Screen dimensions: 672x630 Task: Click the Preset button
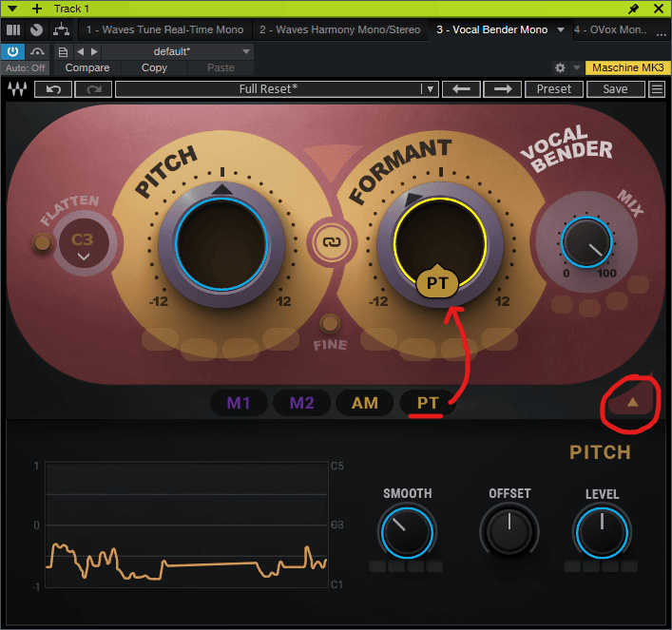click(554, 89)
